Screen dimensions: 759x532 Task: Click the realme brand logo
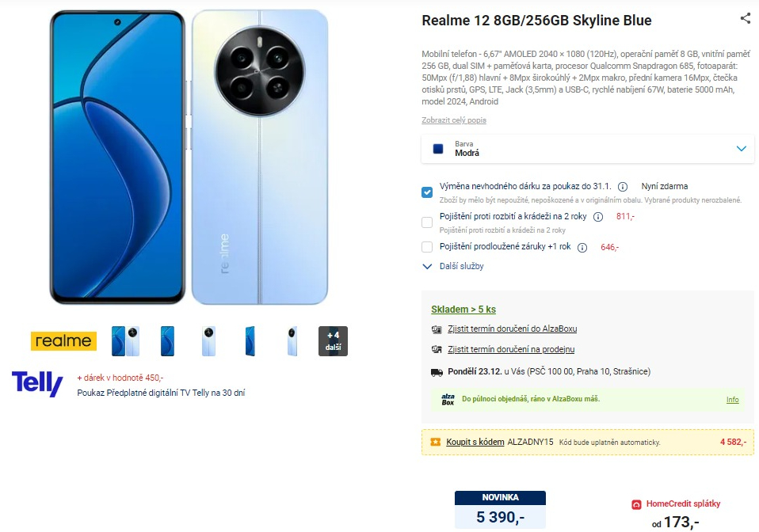pyautogui.click(x=63, y=341)
